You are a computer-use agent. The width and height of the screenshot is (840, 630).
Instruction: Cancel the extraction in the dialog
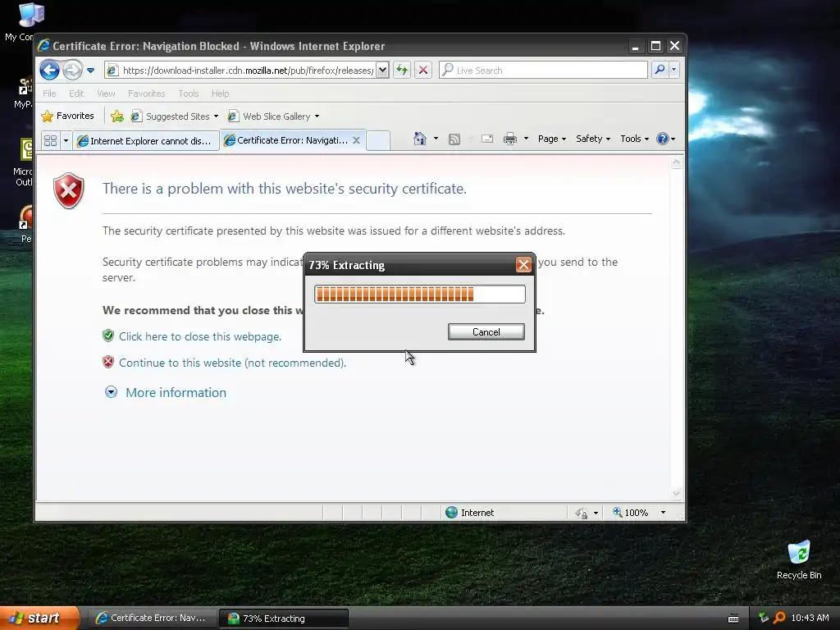coord(486,331)
